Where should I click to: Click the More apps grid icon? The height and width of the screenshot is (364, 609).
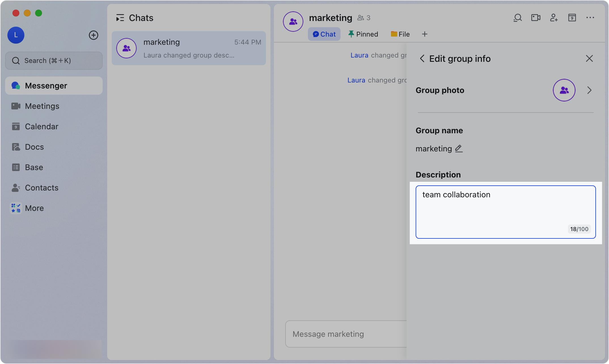[16, 208]
